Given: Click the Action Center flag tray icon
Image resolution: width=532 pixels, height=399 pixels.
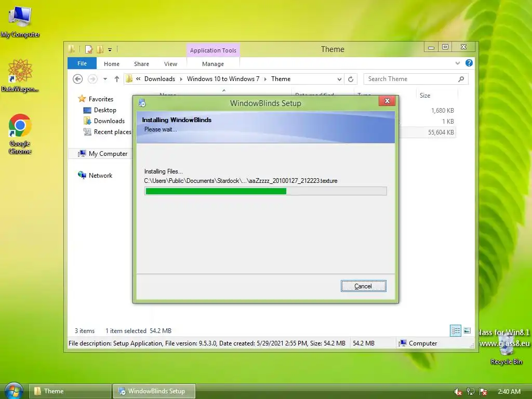Looking at the screenshot, I should coord(484,392).
